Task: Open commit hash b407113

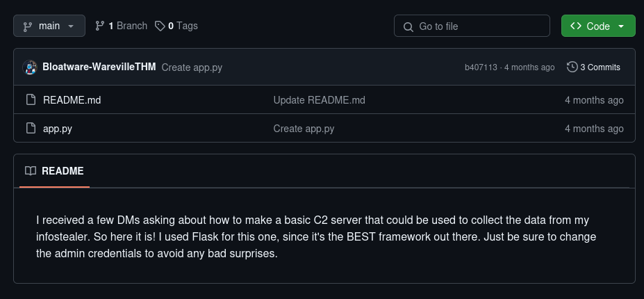Action: (481, 67)
